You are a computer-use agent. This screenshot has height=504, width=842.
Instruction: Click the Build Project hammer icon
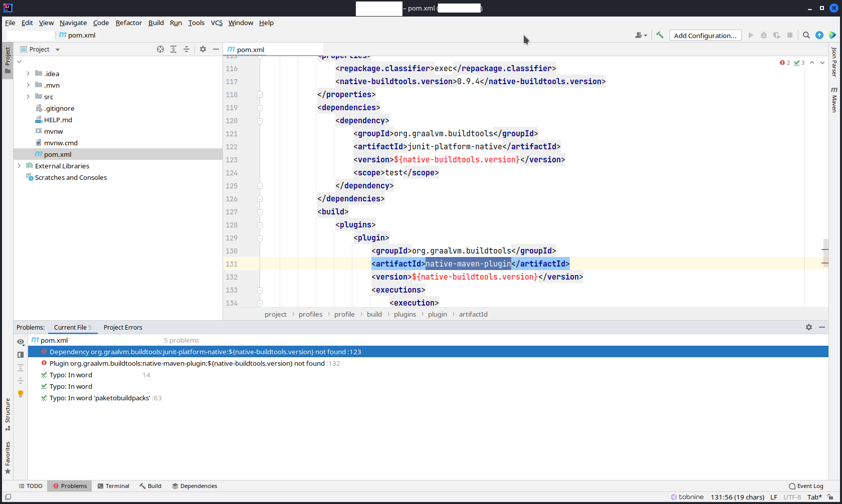click(x=660, y=35)
